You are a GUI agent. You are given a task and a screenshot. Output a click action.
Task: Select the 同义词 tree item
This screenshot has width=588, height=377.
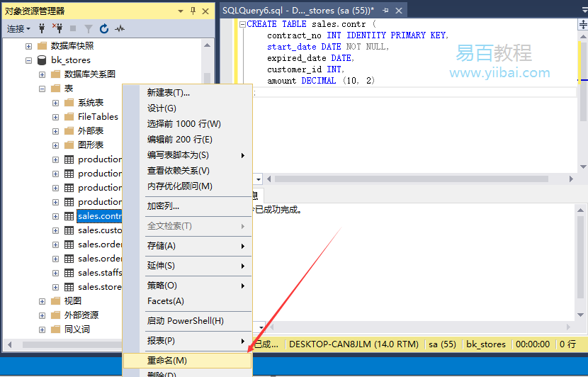point(77,330)
